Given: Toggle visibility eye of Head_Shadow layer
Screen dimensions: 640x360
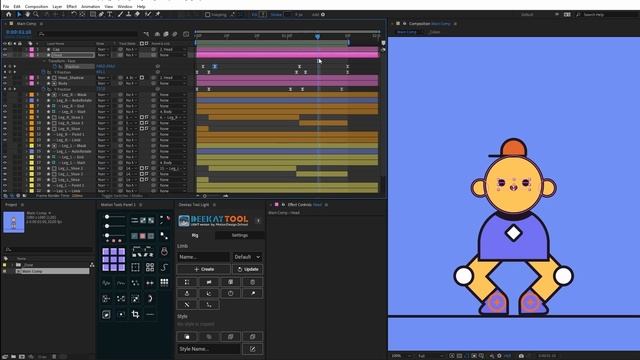Looking at the screenshot, I should [5, 78].
